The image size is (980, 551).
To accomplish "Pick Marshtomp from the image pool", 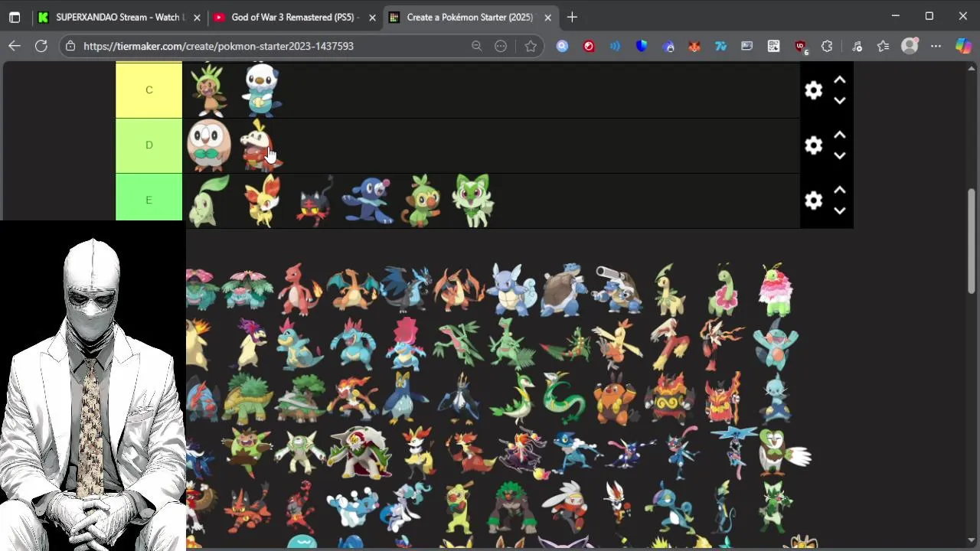I will [x=775, y=344].
